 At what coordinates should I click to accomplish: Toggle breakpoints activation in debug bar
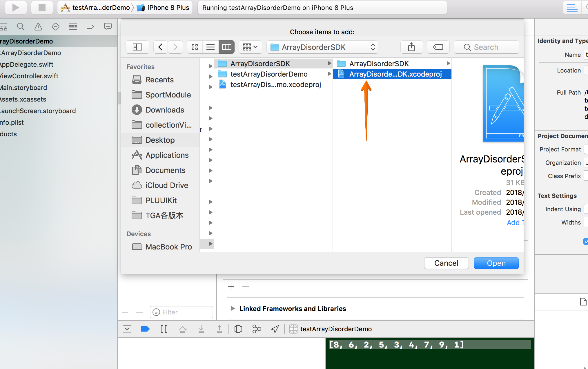(x=145, y=329)
